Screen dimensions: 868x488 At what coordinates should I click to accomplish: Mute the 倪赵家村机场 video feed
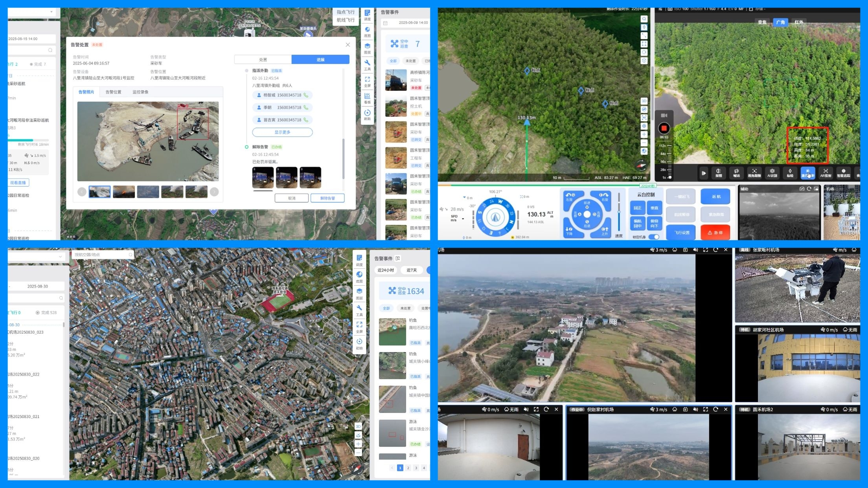coord(695,409)
